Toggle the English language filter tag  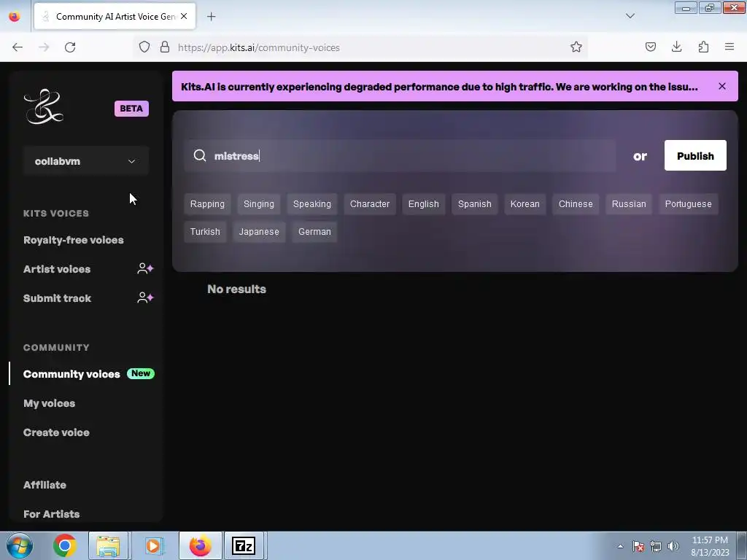pyautogui.click(x=424, y=204)
